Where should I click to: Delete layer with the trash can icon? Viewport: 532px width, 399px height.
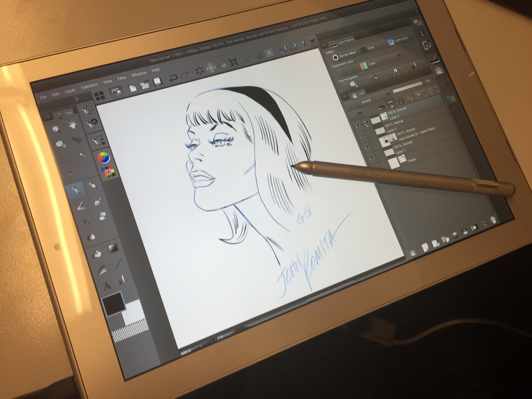click(493, 220)
